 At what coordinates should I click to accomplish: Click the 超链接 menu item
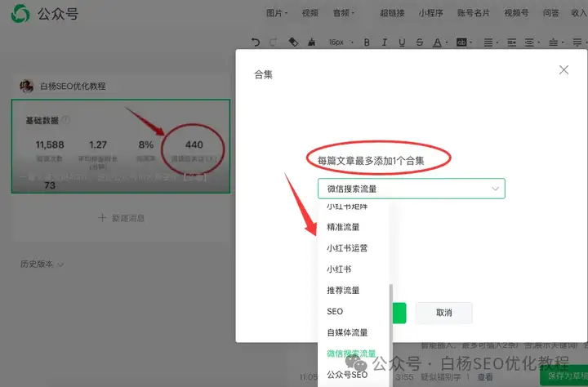tap(392, 13)
